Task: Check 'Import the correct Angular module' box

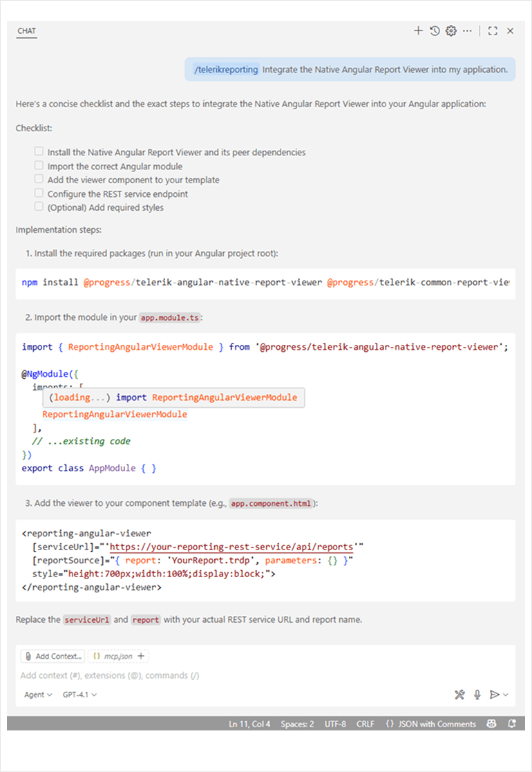Action: (39, 165)
